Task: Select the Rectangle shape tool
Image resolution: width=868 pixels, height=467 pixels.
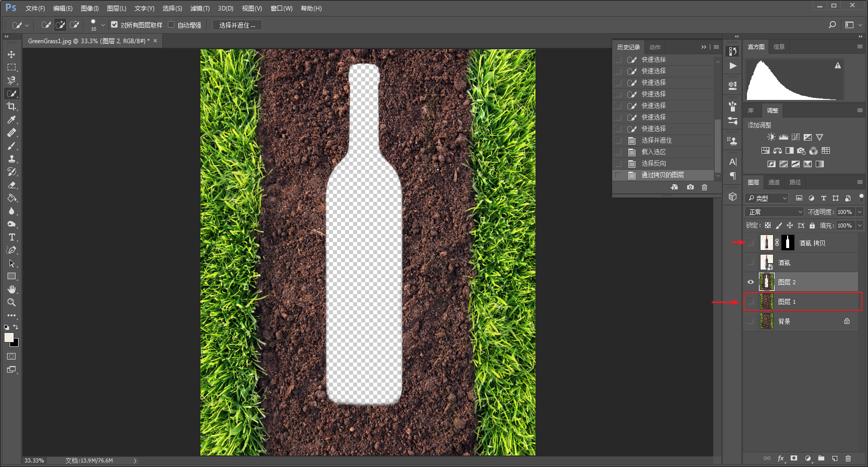Action: coord(12,276)
